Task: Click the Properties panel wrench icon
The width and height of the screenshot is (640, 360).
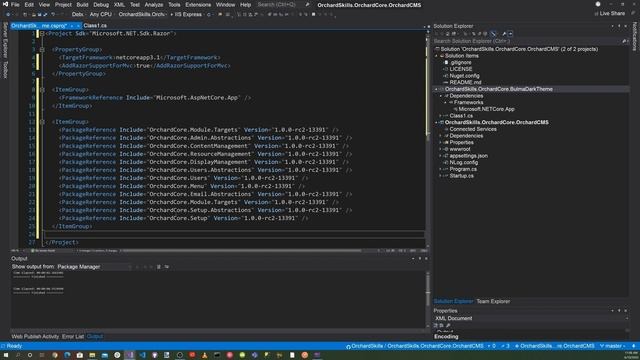Action: tap(448, 326)
